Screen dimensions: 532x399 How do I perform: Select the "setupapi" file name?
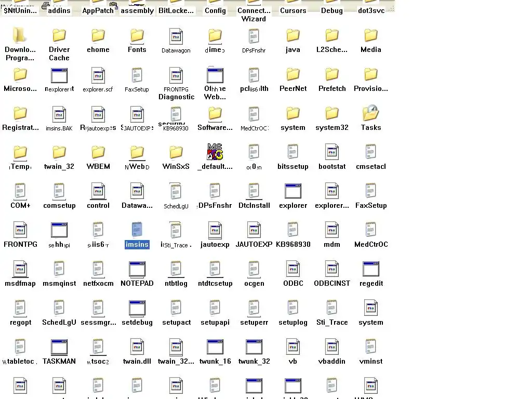coord(215,322)
